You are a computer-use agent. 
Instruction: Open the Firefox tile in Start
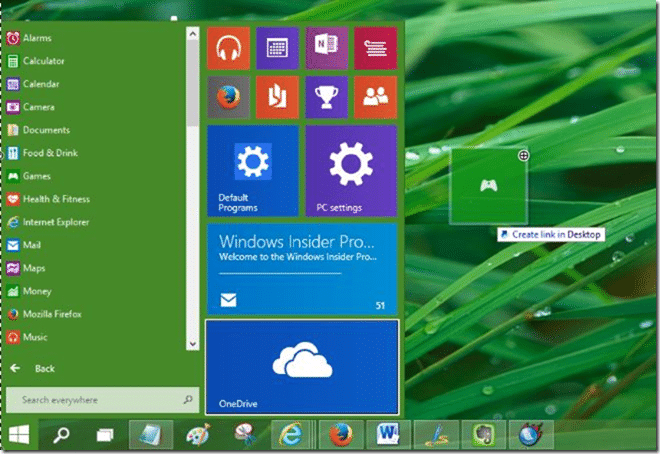click(229, 97)
